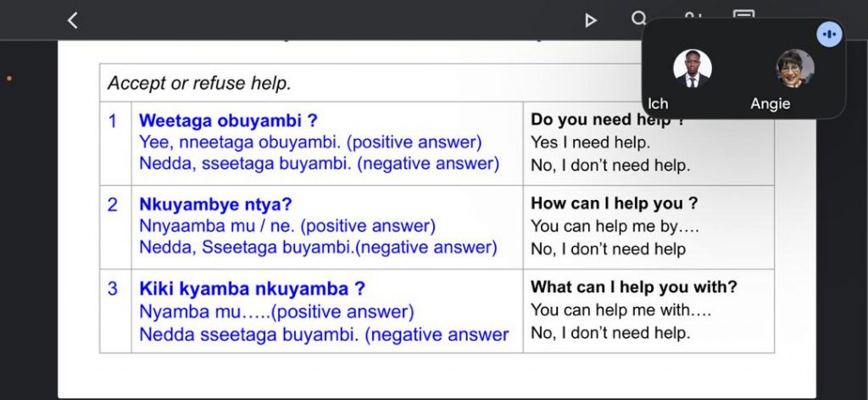Select the 'What can I help you with?' text

tap(634, 286)
